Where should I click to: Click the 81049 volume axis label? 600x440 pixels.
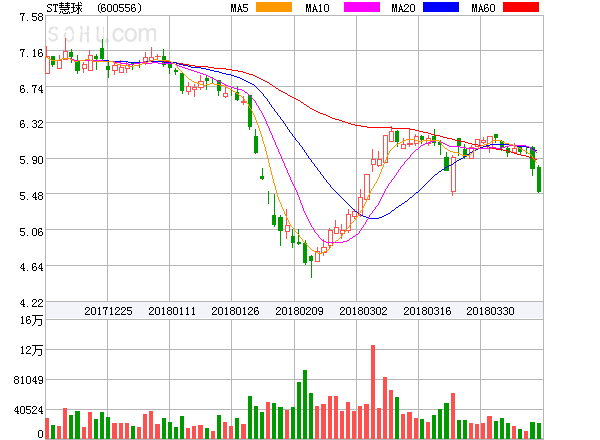tap(28, 380)
